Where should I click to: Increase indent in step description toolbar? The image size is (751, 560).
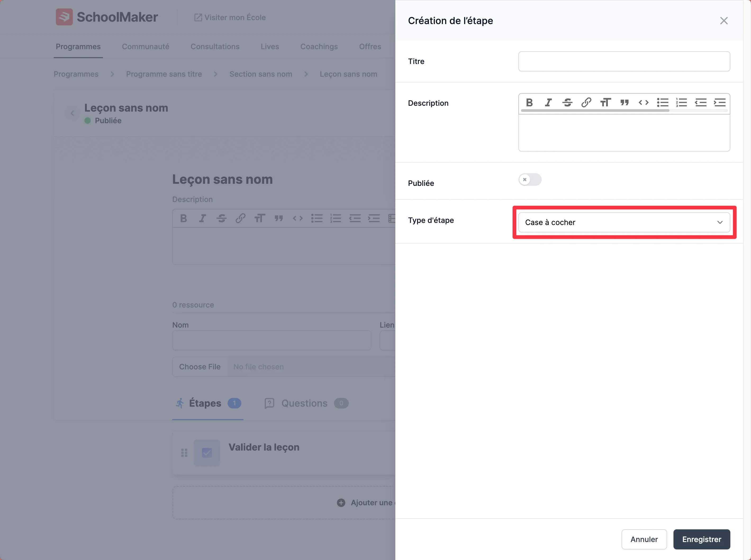[x=720, y=102]
